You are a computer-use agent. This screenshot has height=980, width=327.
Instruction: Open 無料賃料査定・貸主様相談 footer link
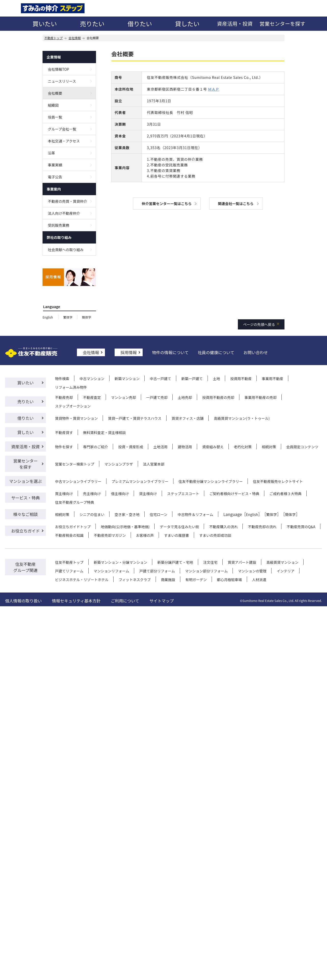[x=104, y=433]
